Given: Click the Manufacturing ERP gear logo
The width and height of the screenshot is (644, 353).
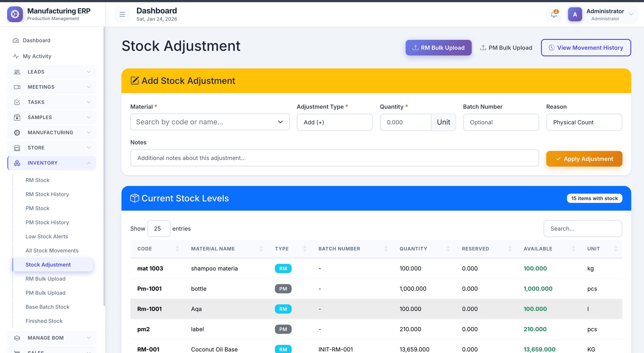Looking at the screenshot, I should coord(15,14).
